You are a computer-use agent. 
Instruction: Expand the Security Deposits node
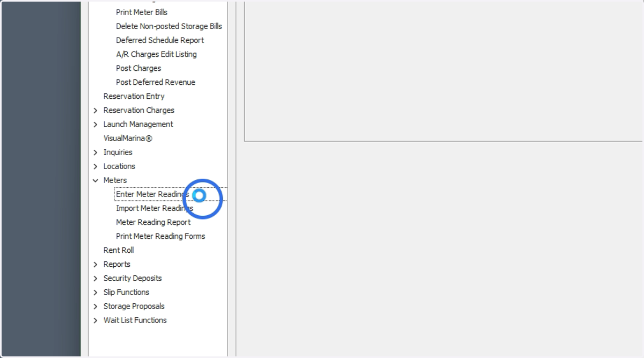[x=96, y=278]
